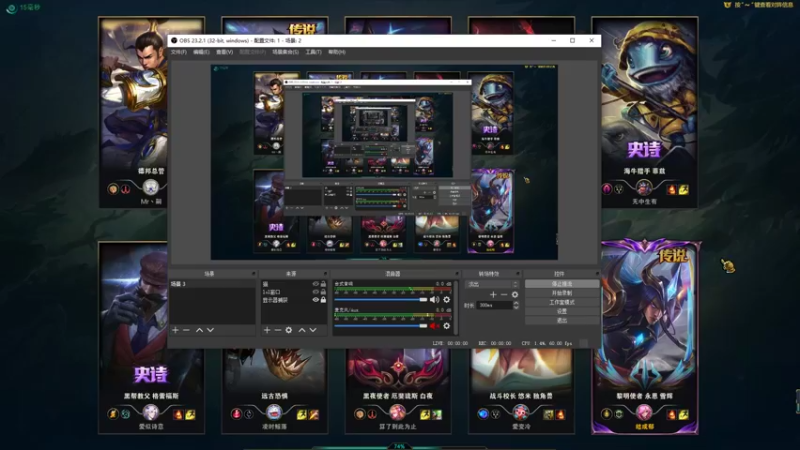Image resolution: width=800 pixels, height=450 pixels.
Task: Click the 开始录制 start recording button
Action: click(x=562, y=293)
